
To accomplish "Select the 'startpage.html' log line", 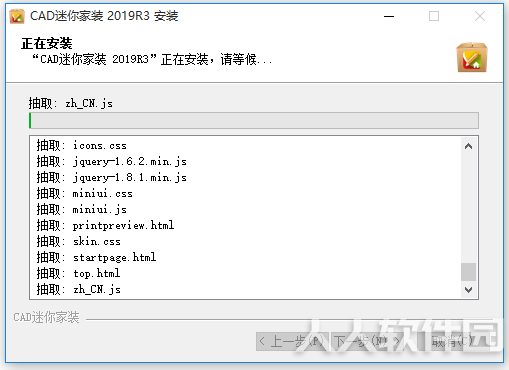I will tap(96, 258).
